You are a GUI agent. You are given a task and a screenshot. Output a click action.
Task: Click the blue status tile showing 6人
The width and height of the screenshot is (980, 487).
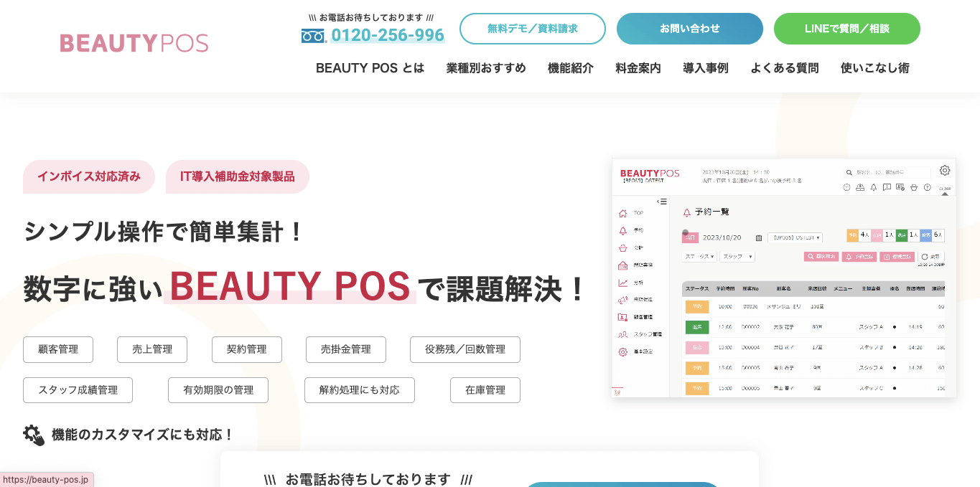pyautogui.click(x=932, y=235)
